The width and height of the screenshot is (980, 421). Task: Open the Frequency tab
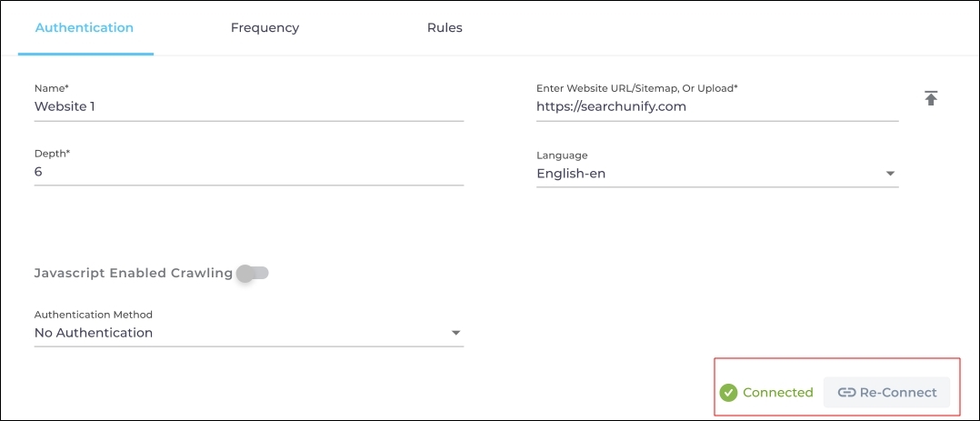coord(265,27)
